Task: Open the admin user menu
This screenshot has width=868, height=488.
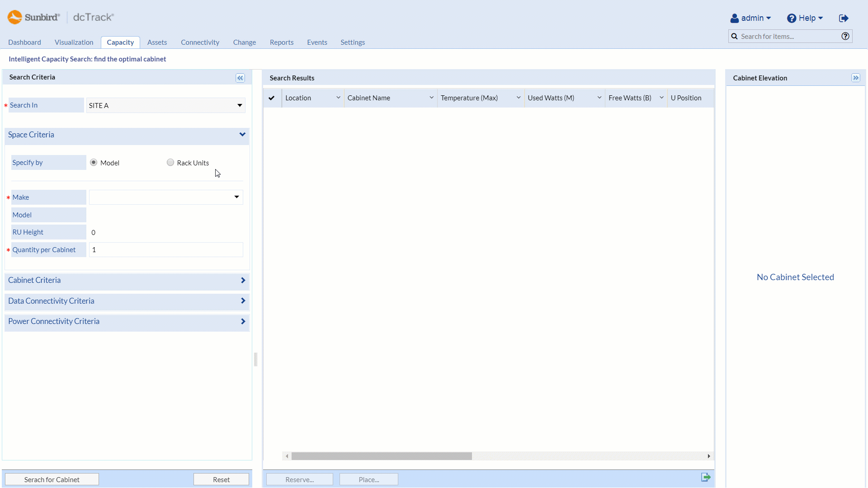Action: pyautogui.click(x=750, y=18)
